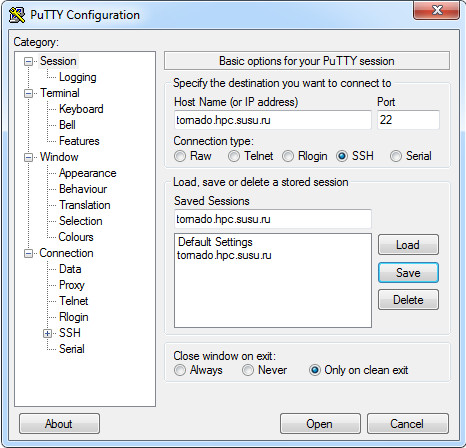Expand the SSH subtree

[48, 333]
